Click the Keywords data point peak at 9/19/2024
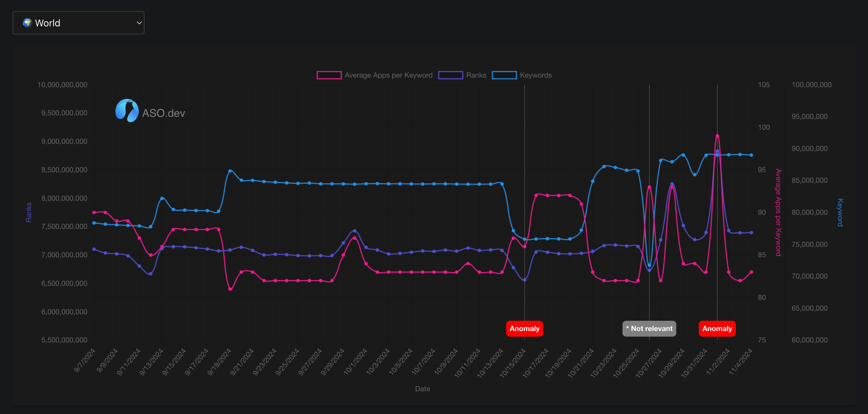 [x=230, y=171]
